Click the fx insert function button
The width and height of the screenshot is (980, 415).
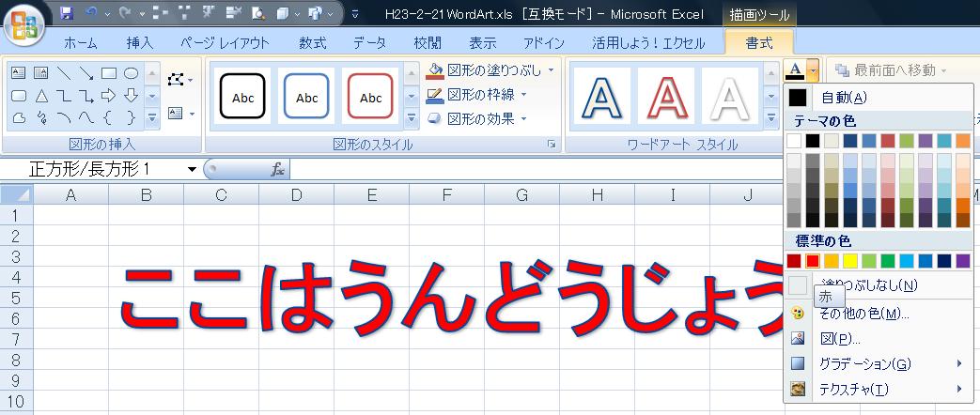pos(278,169)
